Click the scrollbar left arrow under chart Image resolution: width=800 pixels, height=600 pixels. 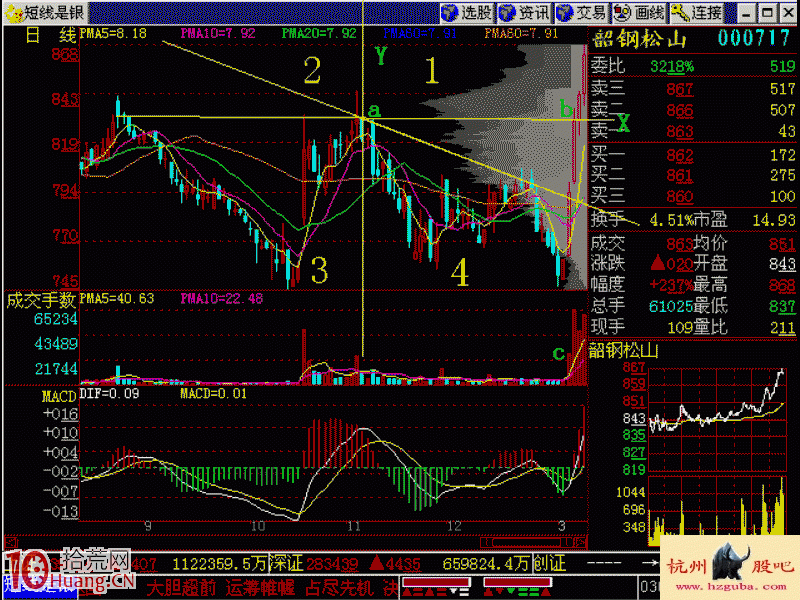[485, 542]
